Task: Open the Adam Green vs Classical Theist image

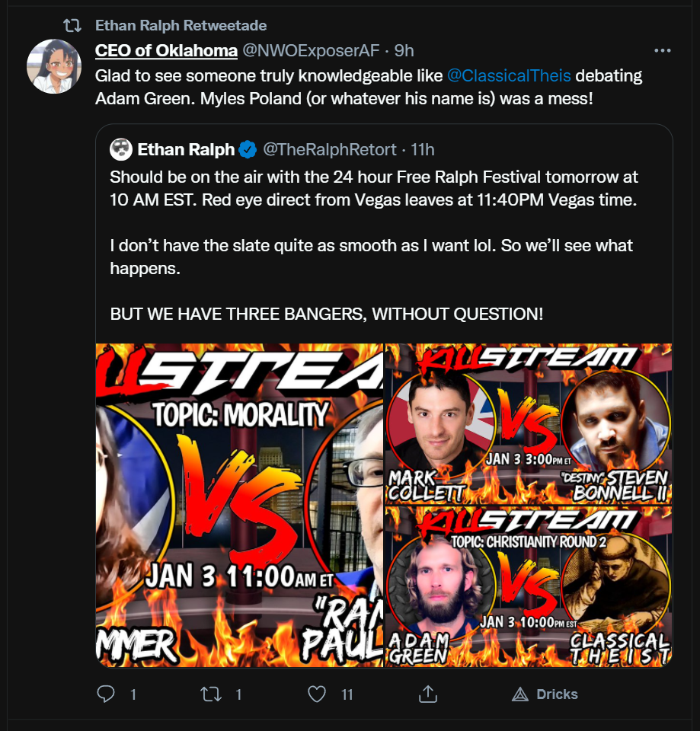Action: tap(529, 587)
